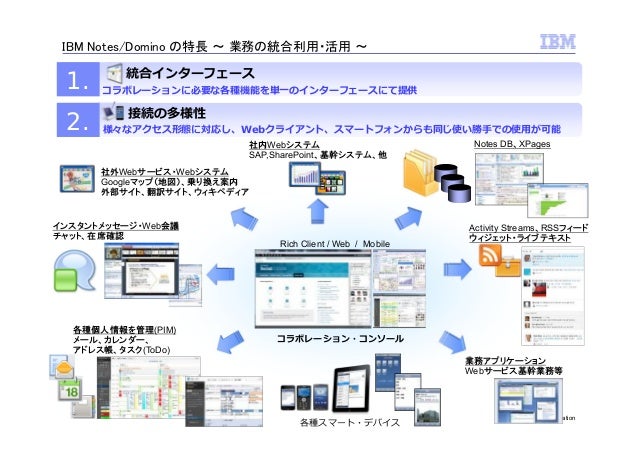
Task: Click the text Googleマップ(地図)、乗り換え案内
Action: (169, 181)
